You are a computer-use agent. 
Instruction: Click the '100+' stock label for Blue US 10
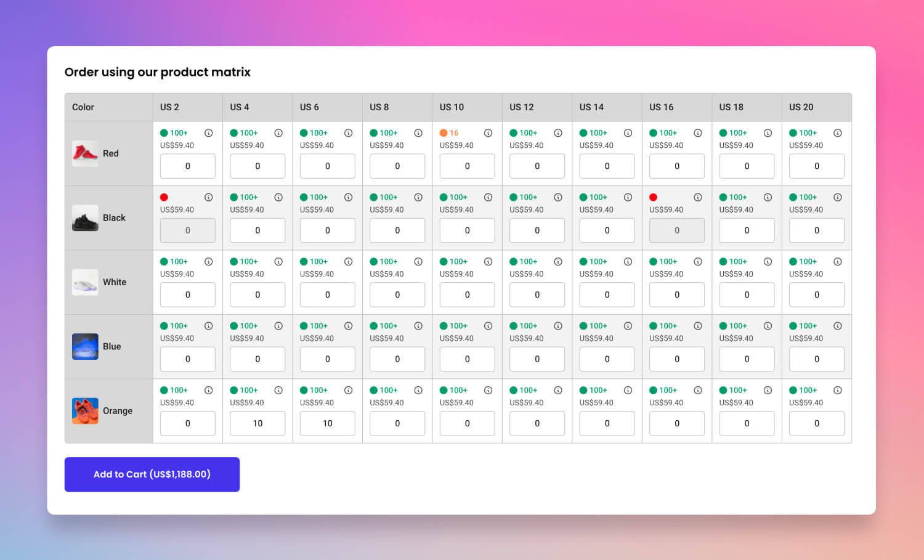458,326
